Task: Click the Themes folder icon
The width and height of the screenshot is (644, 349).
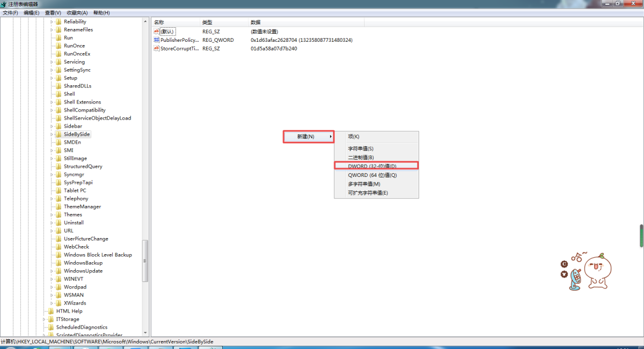Action: coord(59,215)
